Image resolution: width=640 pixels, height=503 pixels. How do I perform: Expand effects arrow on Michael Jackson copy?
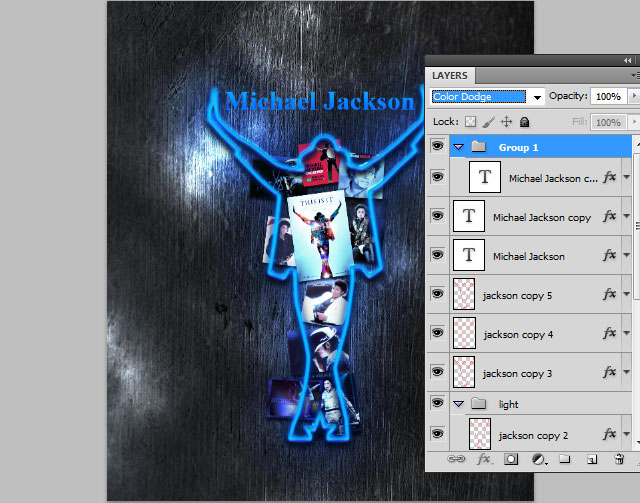pos(627,216)
